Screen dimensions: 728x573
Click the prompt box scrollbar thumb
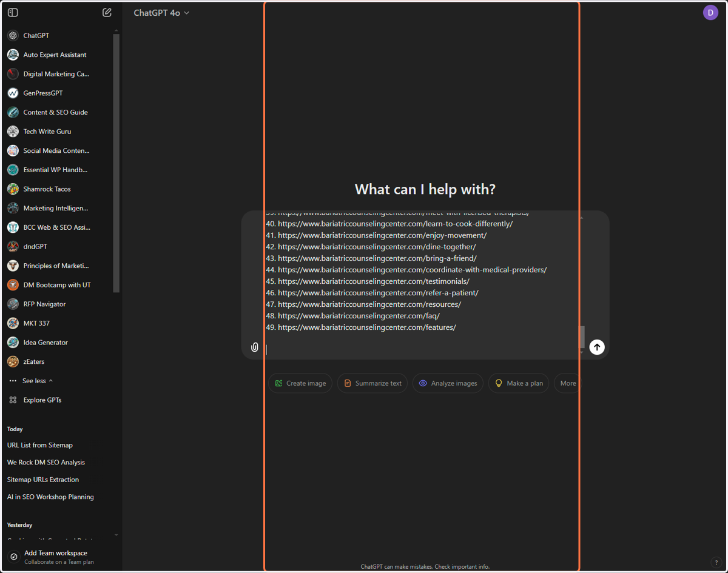pos(582,337)
